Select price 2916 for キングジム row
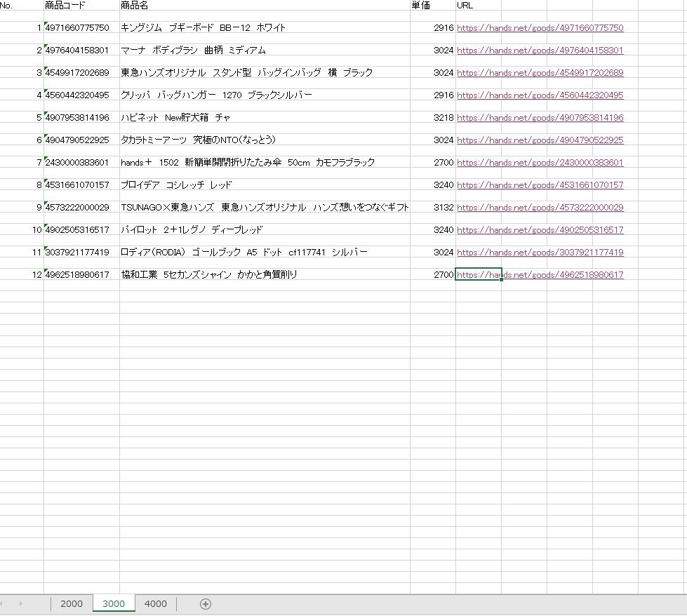Image resolution: width=687 pixels, height=616 pixels. pos(432,27)
